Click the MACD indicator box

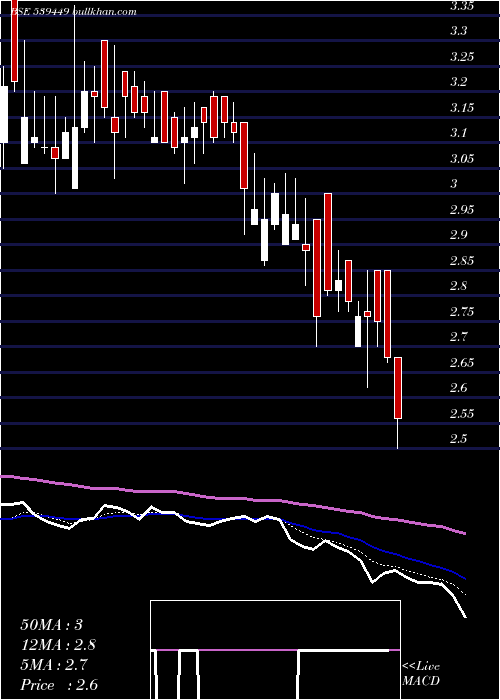pyautogui.click(x=275, y=650)
